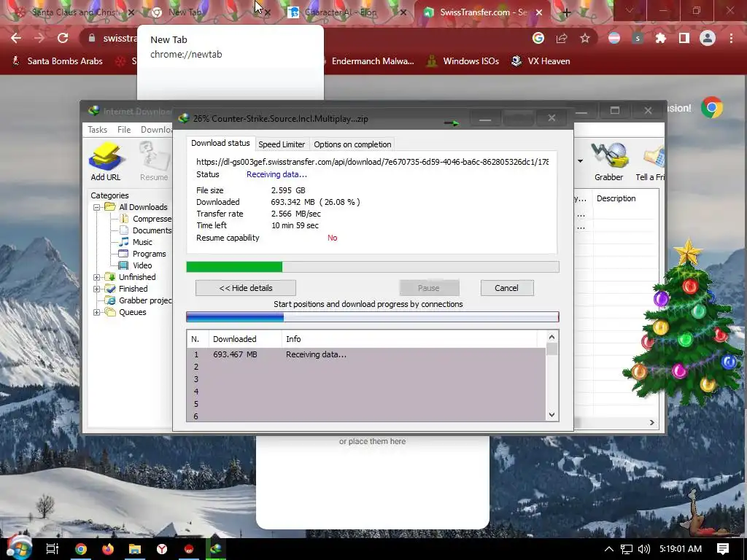Viewport: 747px width, 560px height.
Task: Bookmark the page with the star icon
Action: [x=584, y=38]
